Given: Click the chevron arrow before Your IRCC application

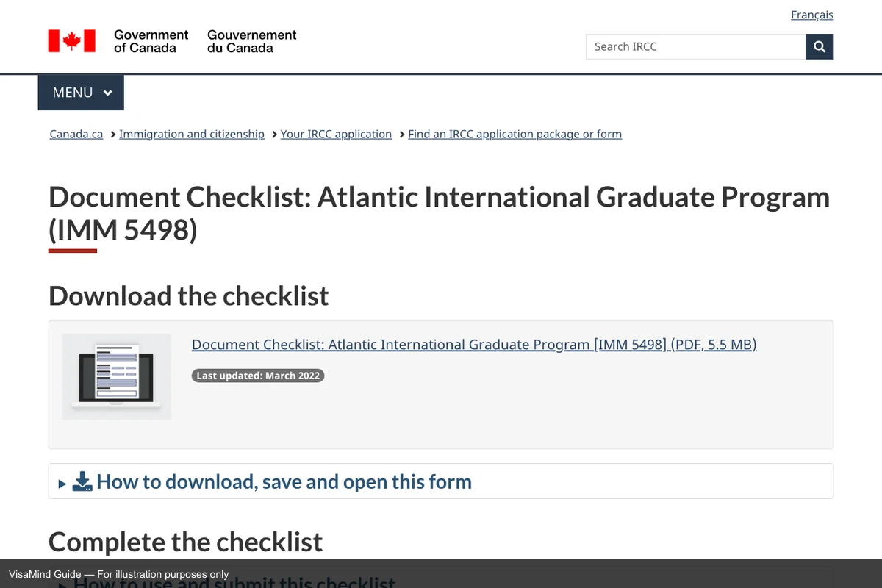Looking at the screenshot, I should 273,135.
